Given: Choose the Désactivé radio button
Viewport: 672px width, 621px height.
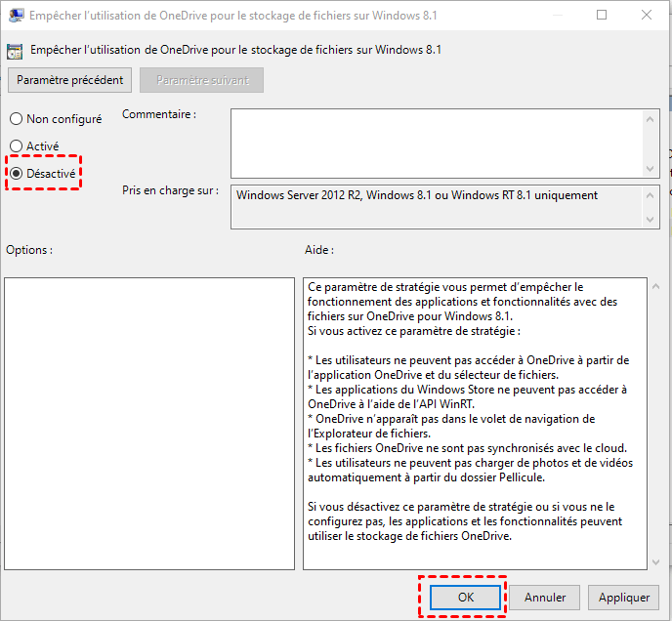Looking at the screenshot, I should 43,173.
